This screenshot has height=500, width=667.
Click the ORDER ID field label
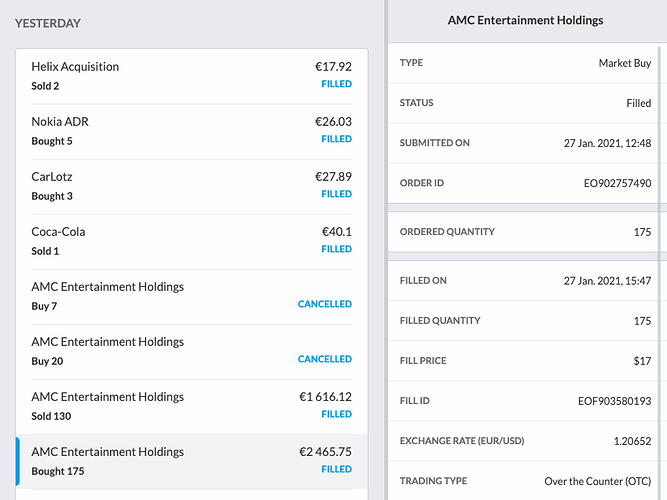click(422, 183)
